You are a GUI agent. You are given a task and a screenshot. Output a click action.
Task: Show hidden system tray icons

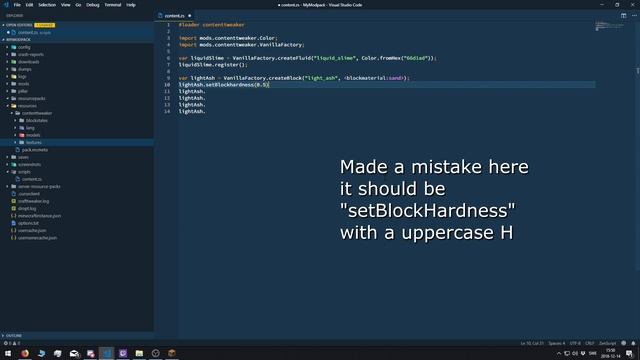pos(559,353)
